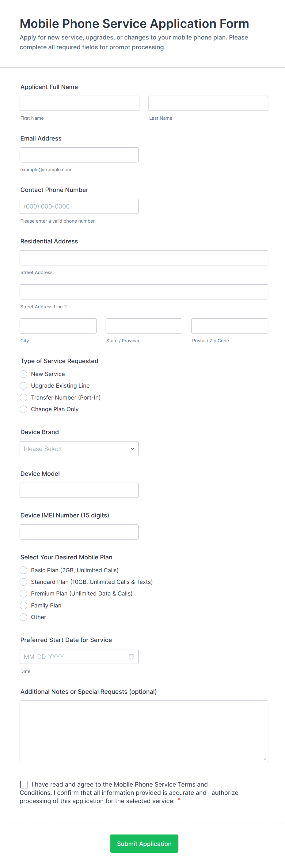
Task: Focus the Device IMEI Number field
Action: tap(79, 532)
